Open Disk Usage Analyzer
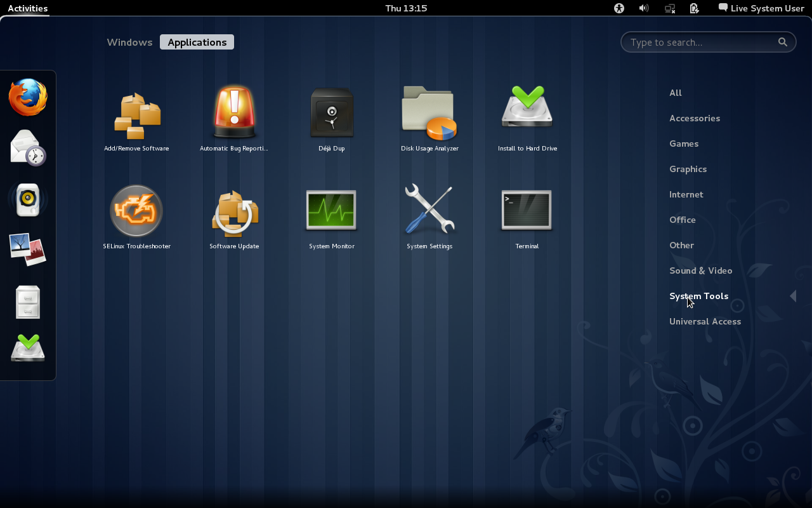Image resolution: width=812 pixels, height=508 pixels. point(429,112)
